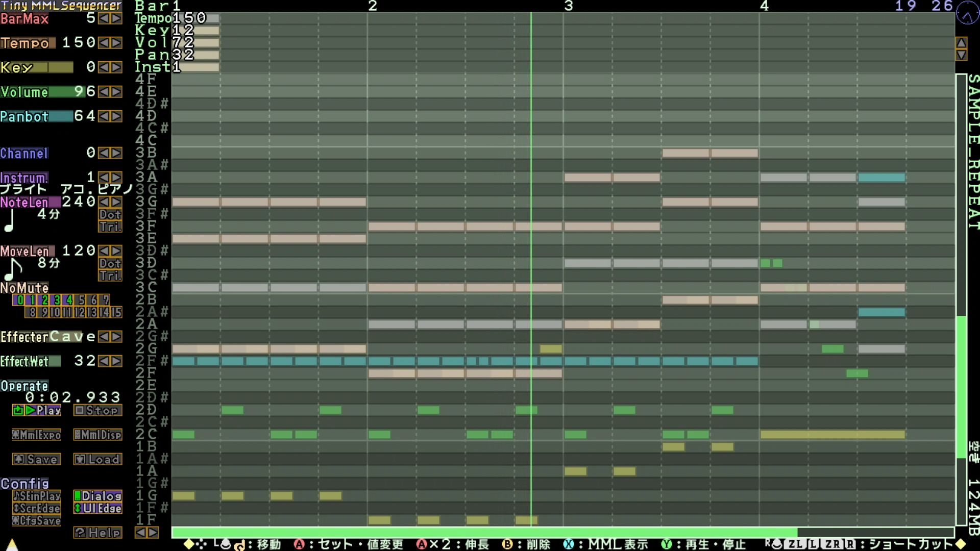Toggle mute for channel 0
The image size is (980, 551).
click(19, 300)
